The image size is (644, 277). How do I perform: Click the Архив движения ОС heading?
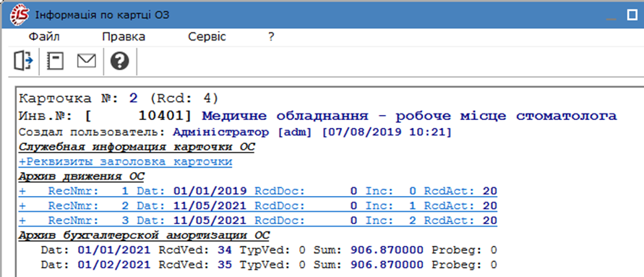(x=82, y=176)
